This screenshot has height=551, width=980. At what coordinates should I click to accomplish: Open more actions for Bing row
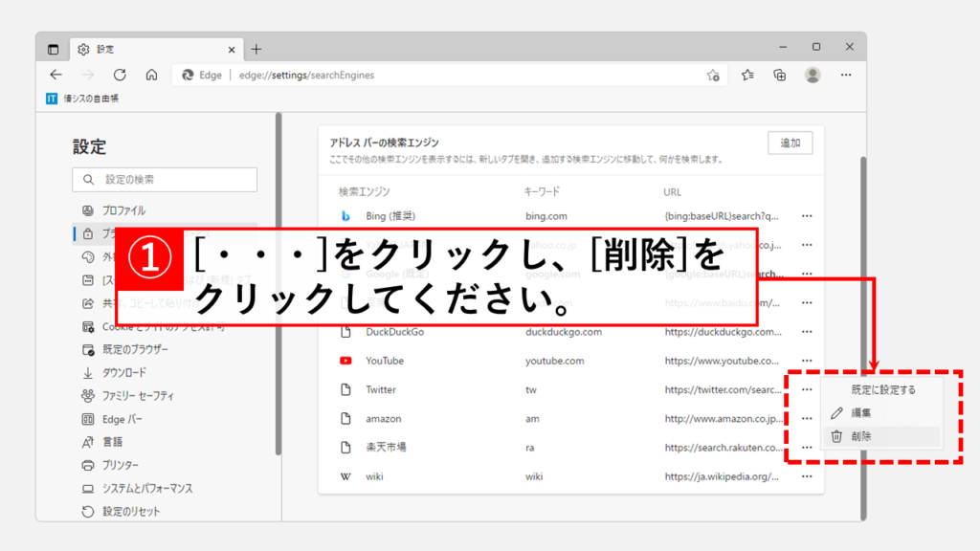click(x=807, y=216)
